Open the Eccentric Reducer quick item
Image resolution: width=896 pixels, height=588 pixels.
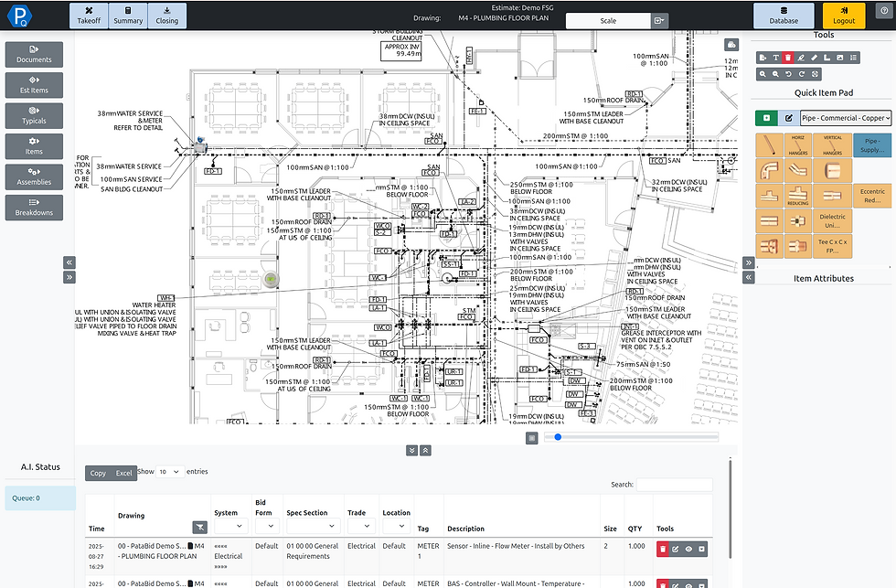873,195
